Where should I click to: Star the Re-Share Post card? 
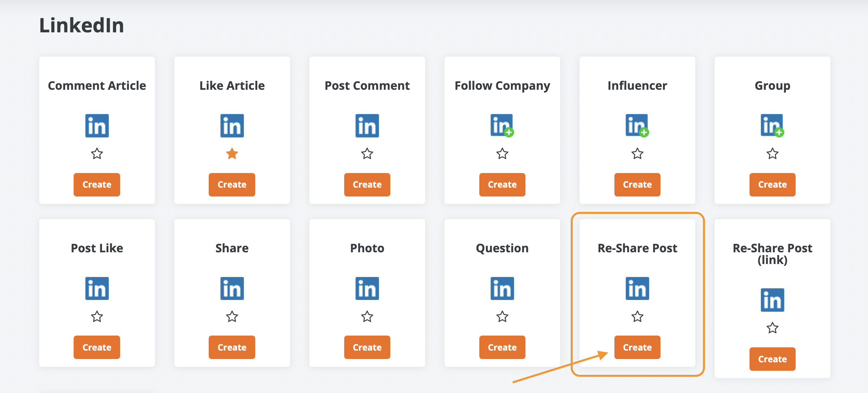tap(637, 316)
